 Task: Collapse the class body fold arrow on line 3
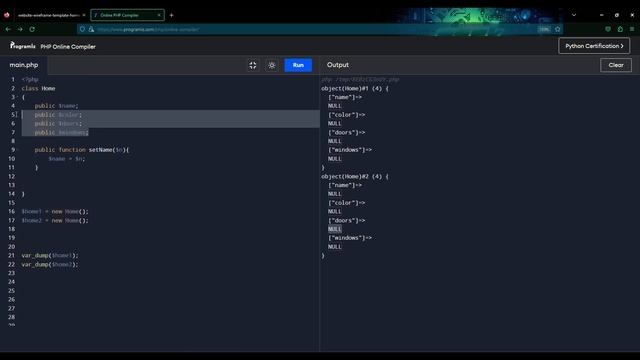click(17, 97)
